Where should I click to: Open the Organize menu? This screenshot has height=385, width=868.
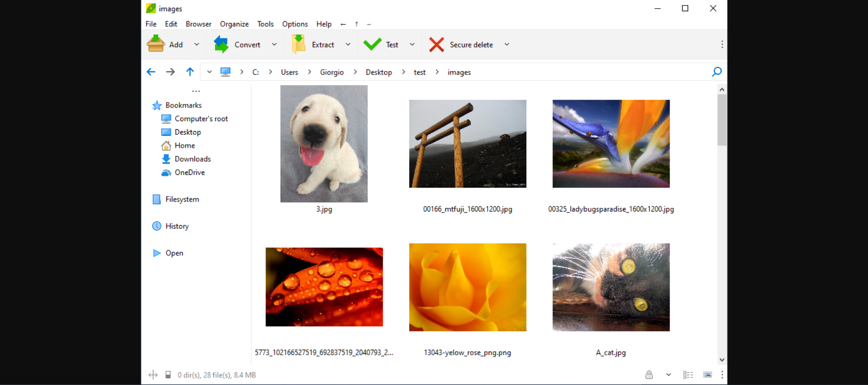tap(234, 24)
